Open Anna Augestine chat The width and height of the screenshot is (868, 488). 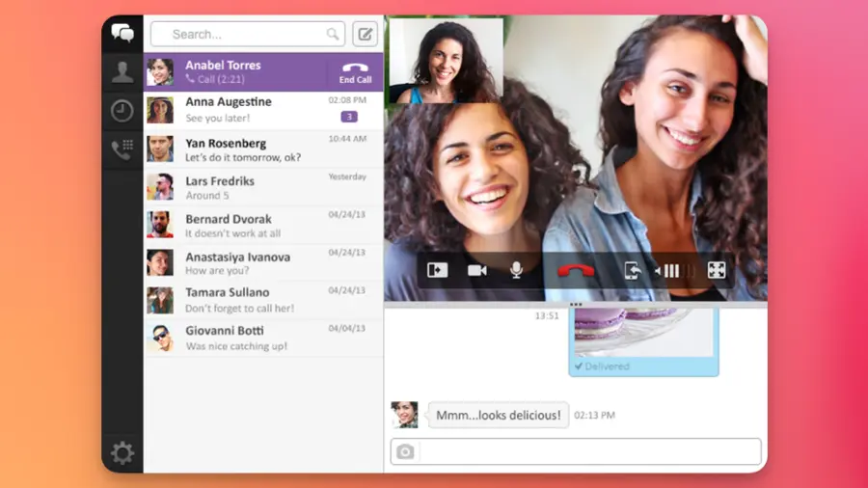(x=263, y=110)
